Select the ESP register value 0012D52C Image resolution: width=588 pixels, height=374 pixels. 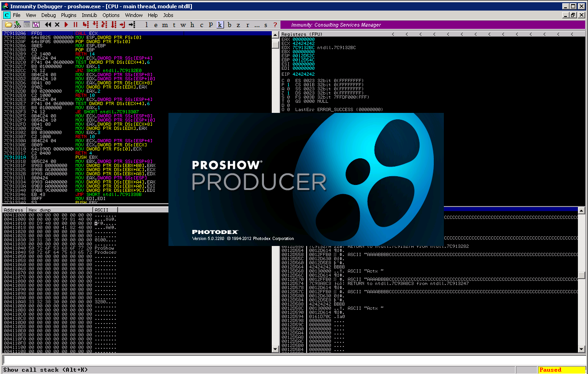point(303,56)
